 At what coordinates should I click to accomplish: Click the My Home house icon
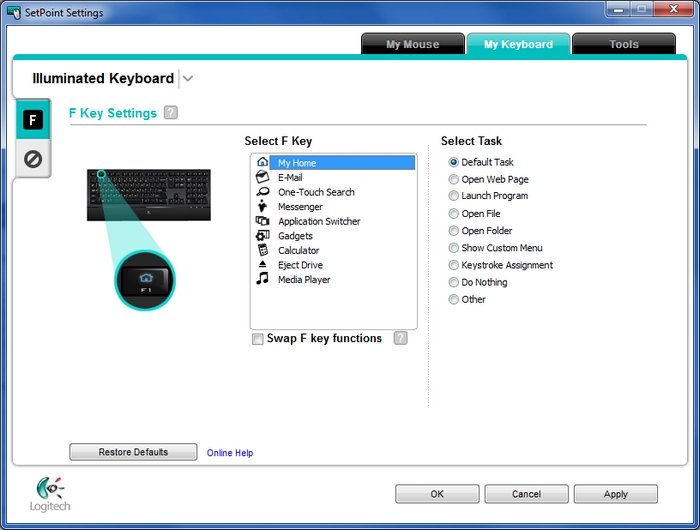point(262,162)
